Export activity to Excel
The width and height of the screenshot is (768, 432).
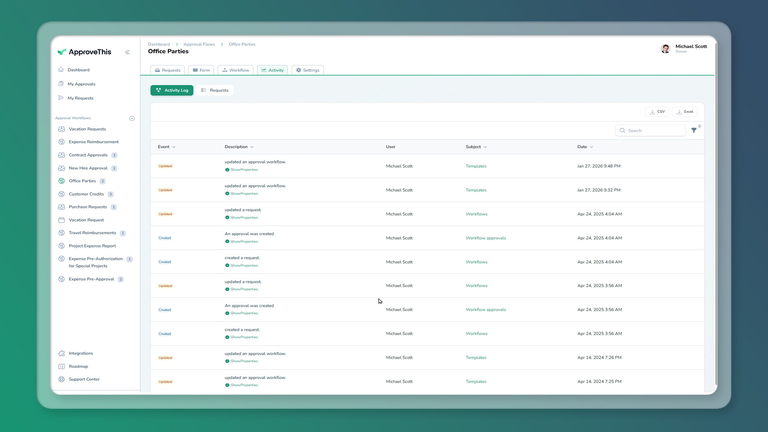[x=685, y=112]
